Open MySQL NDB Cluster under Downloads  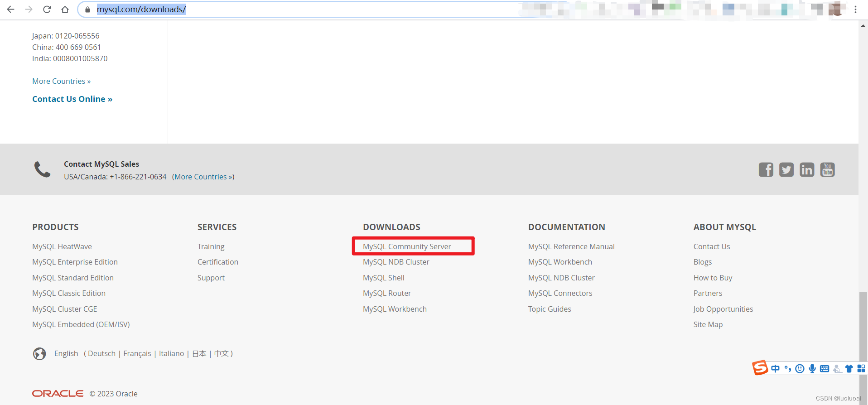tap(396, 262)
